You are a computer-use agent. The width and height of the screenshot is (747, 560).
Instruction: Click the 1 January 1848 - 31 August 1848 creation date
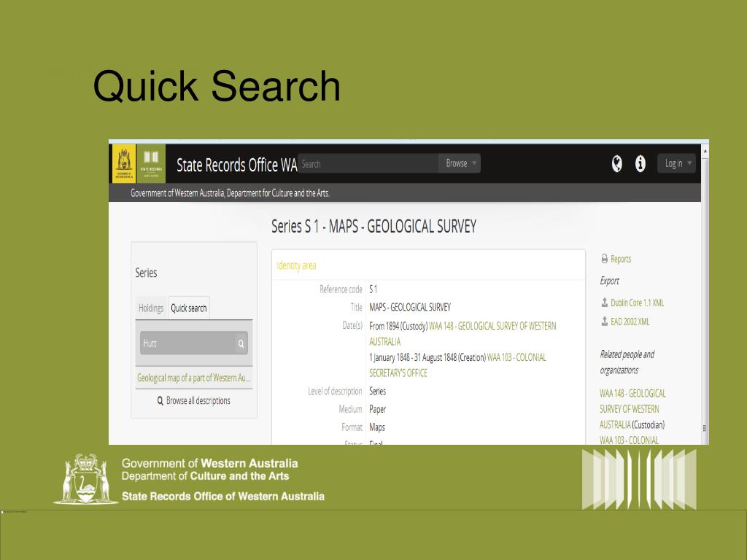[427, 357]
